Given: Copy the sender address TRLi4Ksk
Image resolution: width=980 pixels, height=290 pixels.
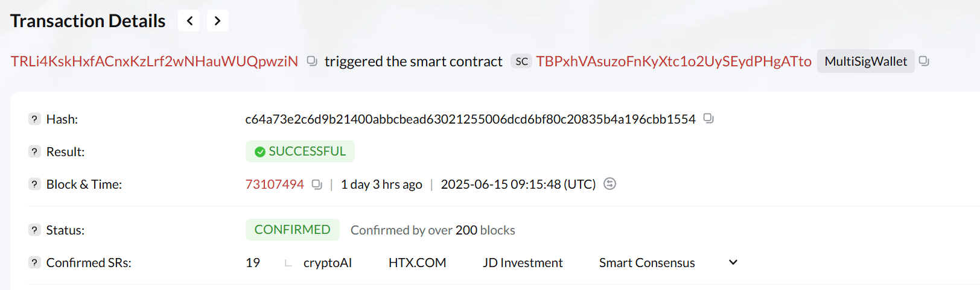Looking at the screenshot, I should 312,61.
